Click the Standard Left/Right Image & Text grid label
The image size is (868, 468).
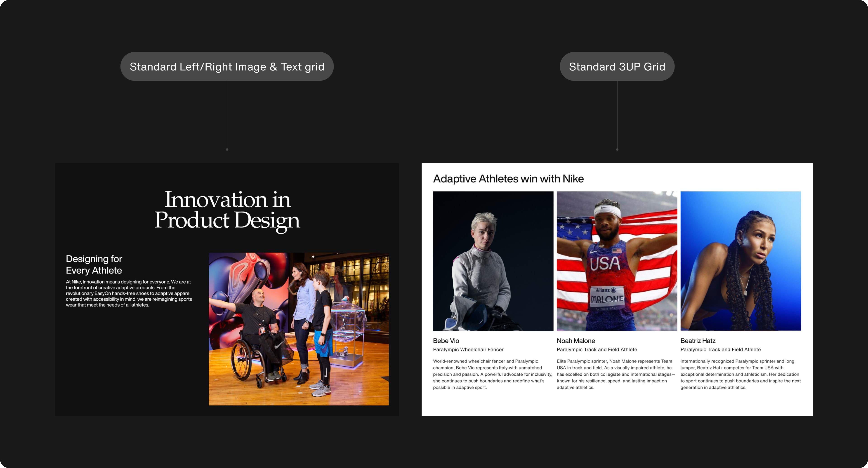point(227,66)
